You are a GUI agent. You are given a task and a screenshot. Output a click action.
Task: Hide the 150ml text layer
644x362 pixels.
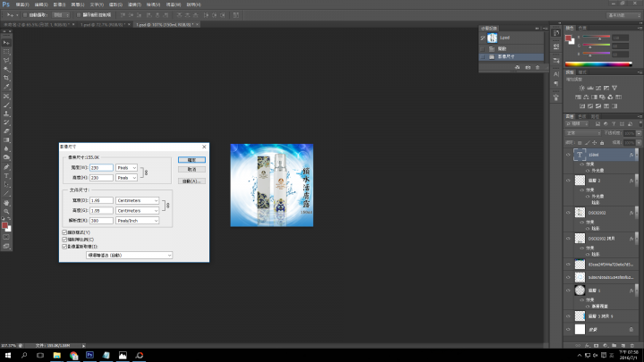point(569,155)
